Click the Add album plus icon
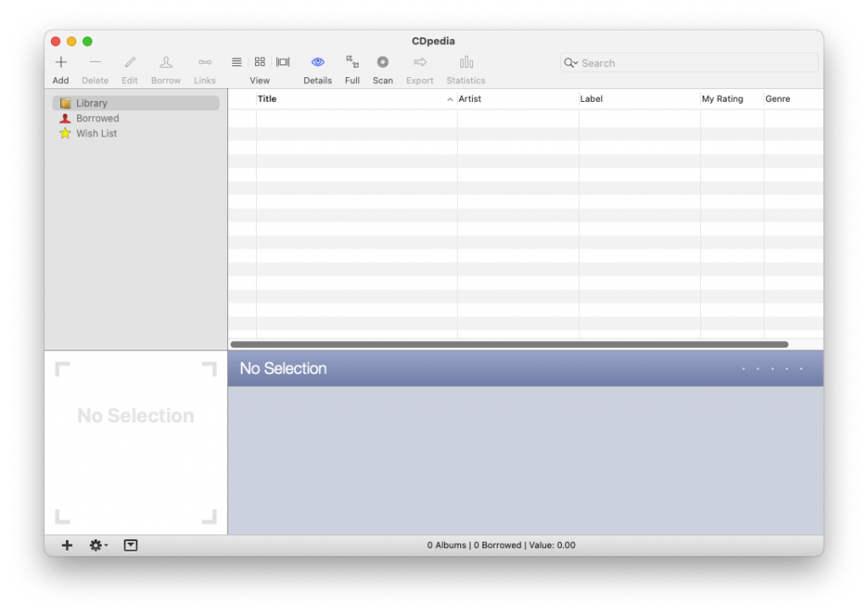The height and width of the screenshot is (615, 868). [61, 62]
